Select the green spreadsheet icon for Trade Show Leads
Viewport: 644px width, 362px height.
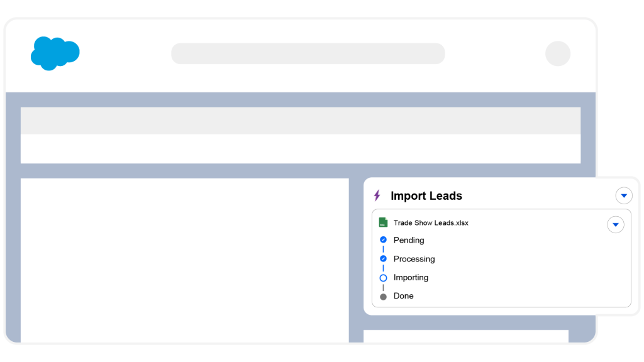tap(383, 222)
